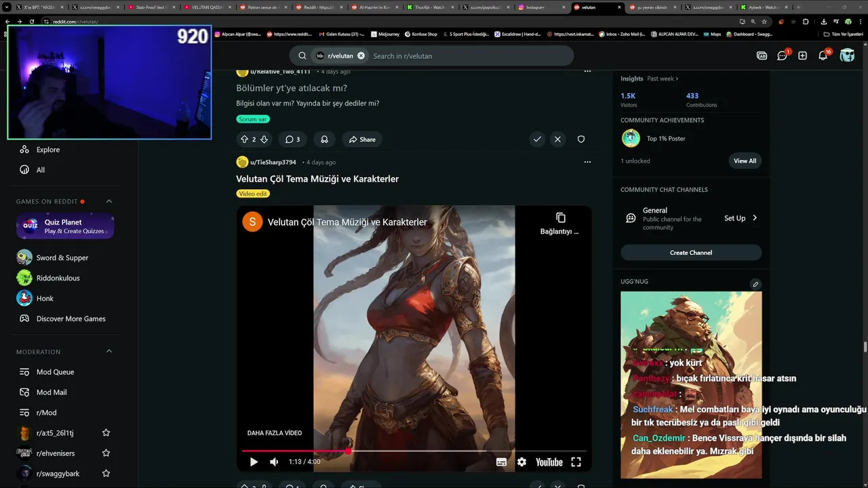Click the 'Video edit' flair tag
The image size is (868, 488).
click(x=253, y=194)
